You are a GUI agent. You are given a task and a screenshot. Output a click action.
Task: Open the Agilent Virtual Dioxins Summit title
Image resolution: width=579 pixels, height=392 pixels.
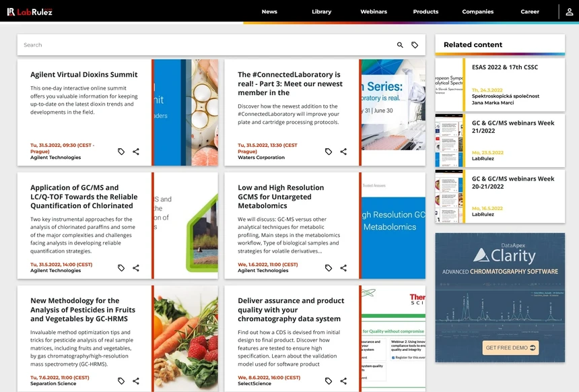pyautogui.click(x=84, y=75)
